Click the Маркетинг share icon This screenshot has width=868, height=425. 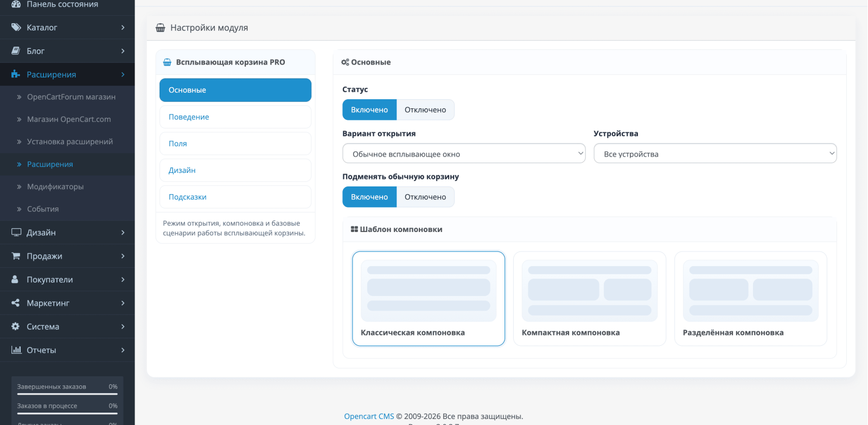click(x=15, y=303)
